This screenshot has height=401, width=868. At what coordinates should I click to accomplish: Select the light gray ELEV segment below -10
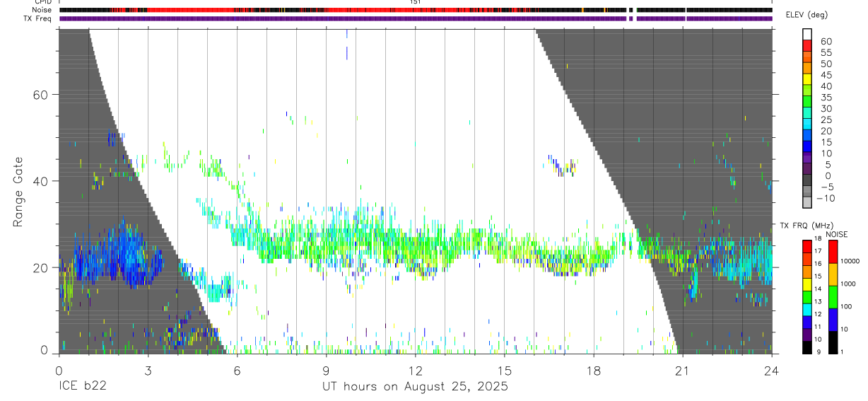pos(807,204)
